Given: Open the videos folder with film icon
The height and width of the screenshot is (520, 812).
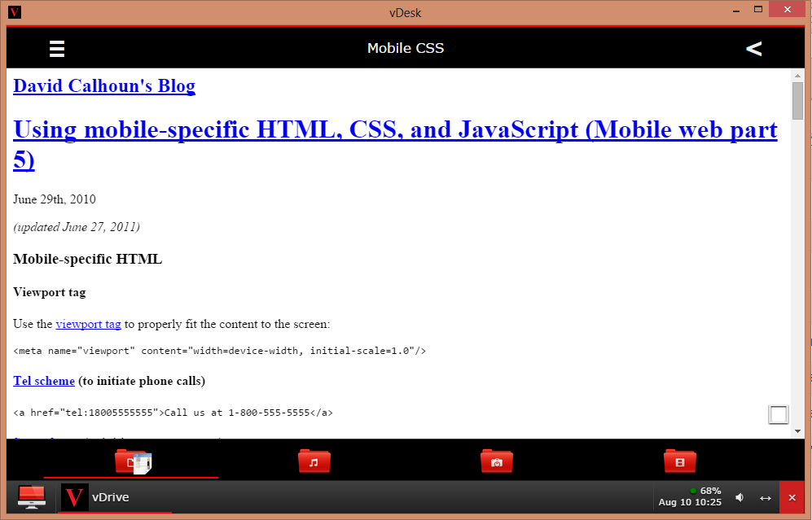Looking at the screenshot, I should (x=679, y=461).
